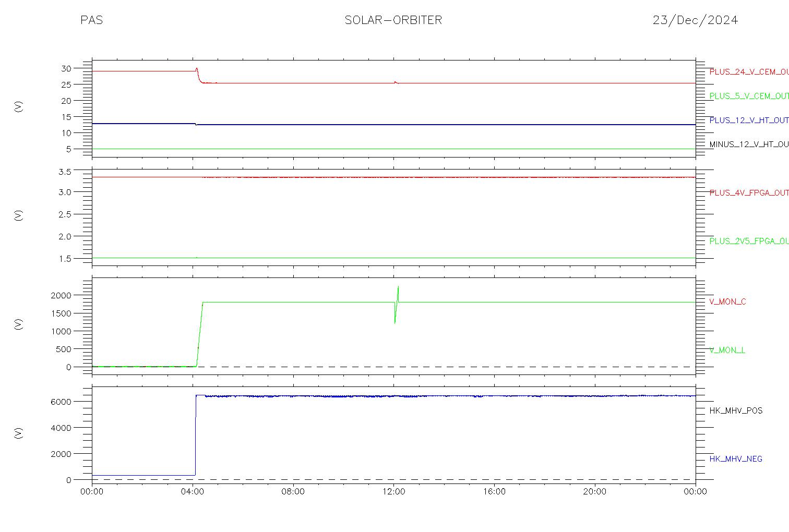The image size is (789, 532).
Task: Click the V_MON_L spike near 12:00
Action: coord(397,305)
